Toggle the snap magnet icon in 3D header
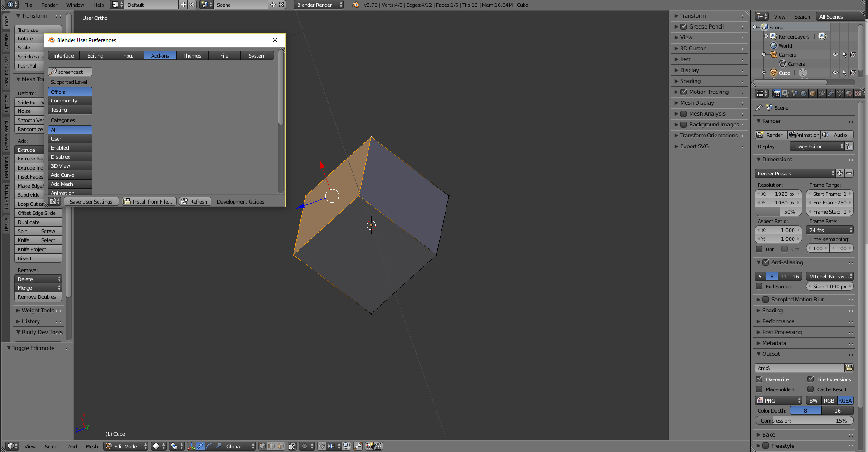Image resolution: width=868 pixels, height=452 pixels. click(321, 446)
